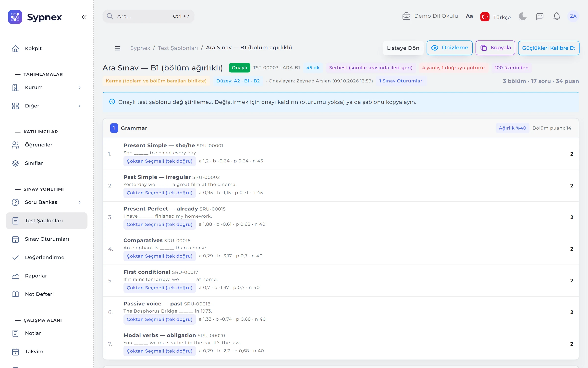The height and width of the screenshot is (368, 588).
Task: Click the Ara search field
Action: click(x=148, y=16)
